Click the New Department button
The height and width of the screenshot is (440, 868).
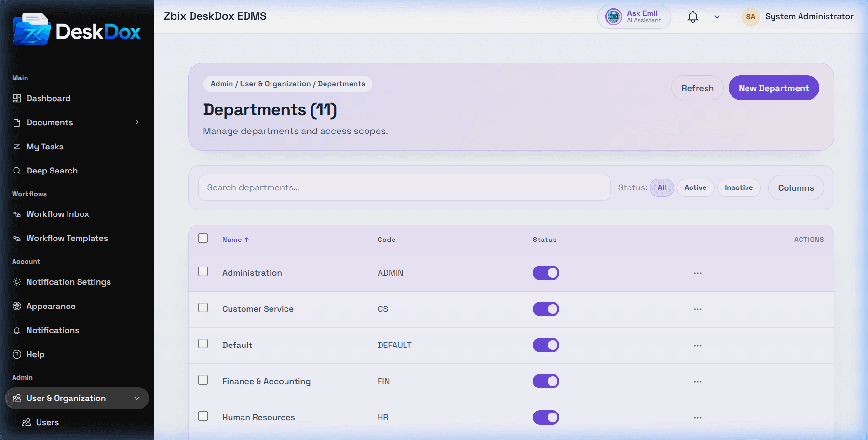[773, 88]
